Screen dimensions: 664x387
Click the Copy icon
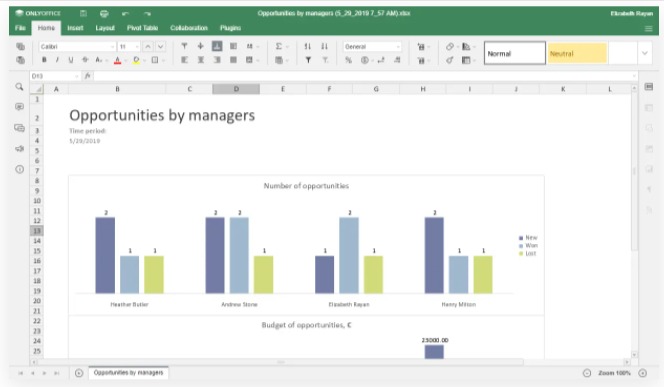click(20, 46)
